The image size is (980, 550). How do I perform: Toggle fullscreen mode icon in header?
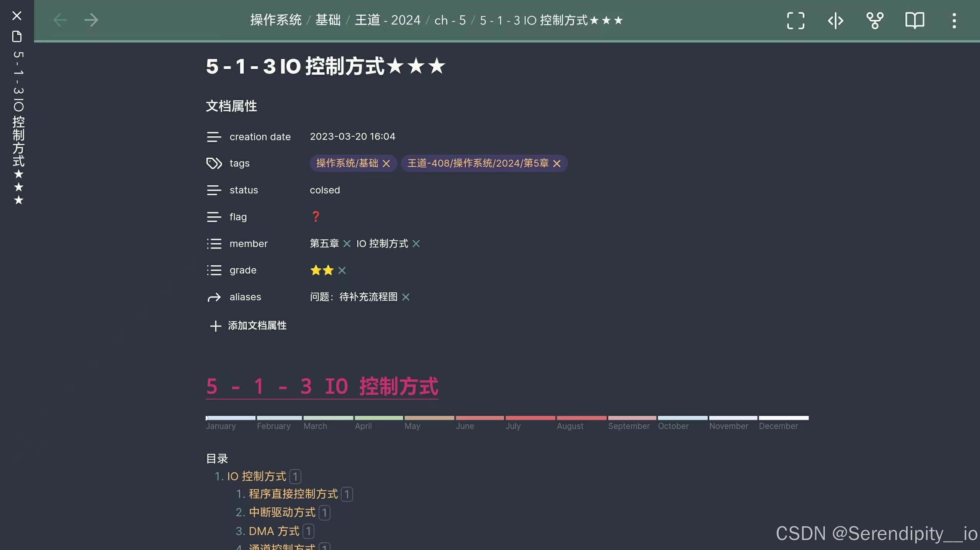pos(795,20)
